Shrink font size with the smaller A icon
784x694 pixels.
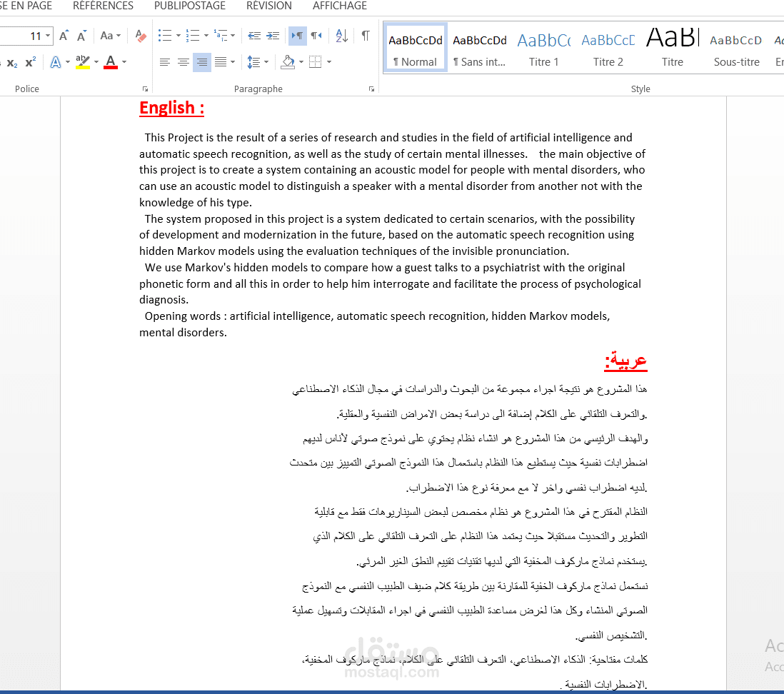(x=81, y=36)
